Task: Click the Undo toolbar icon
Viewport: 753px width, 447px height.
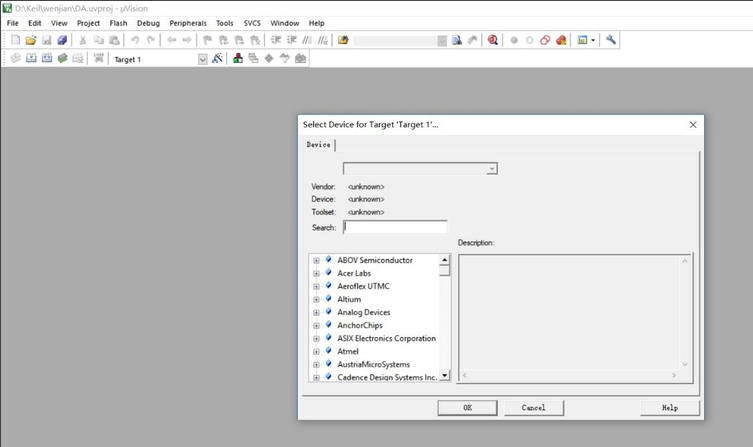Action: [135, 40]
